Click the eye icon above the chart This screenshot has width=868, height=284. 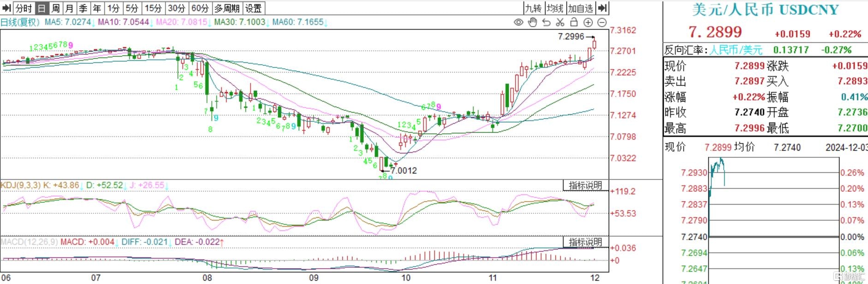(x=518, y=22)
